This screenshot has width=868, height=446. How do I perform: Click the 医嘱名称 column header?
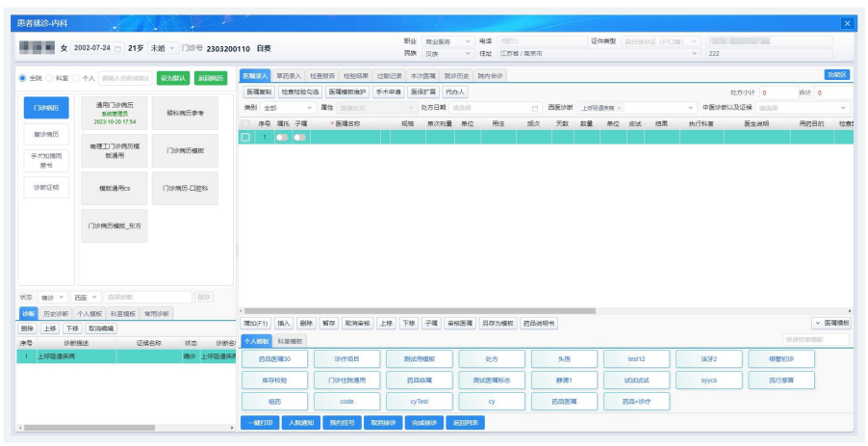click(x=345, y=124)
